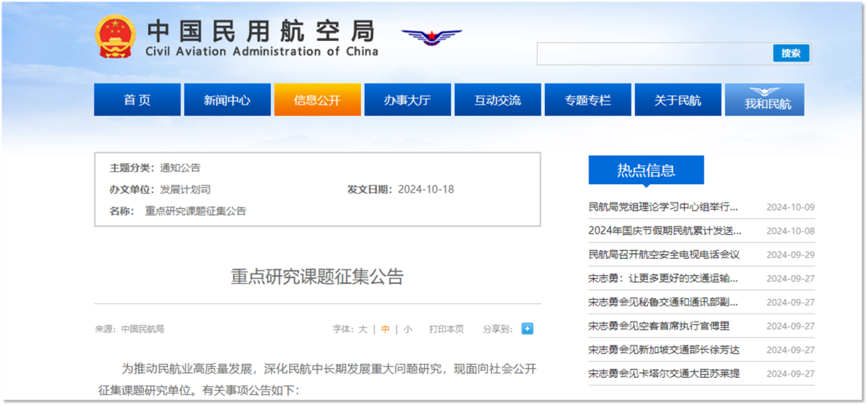Select the 热点信息 hot news tab
Viewport: 868px width, 406px height.
(645, 170)
